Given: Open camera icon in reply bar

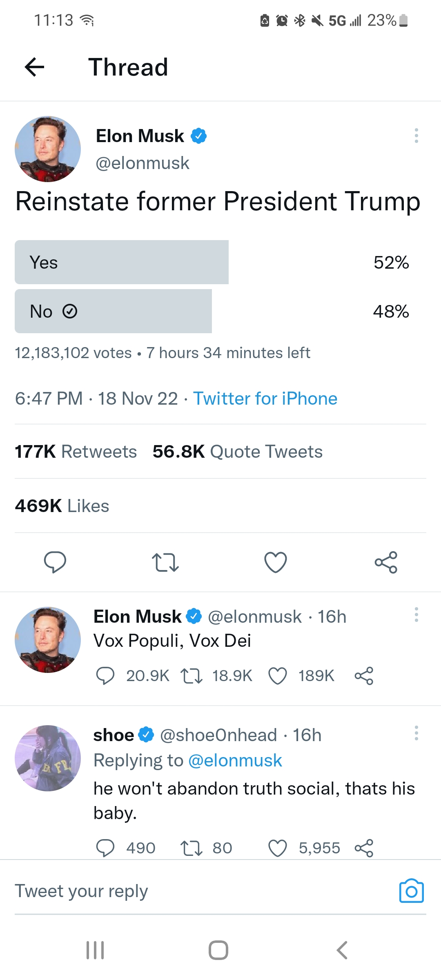Looking at the screenshot, I should [412, 891].
